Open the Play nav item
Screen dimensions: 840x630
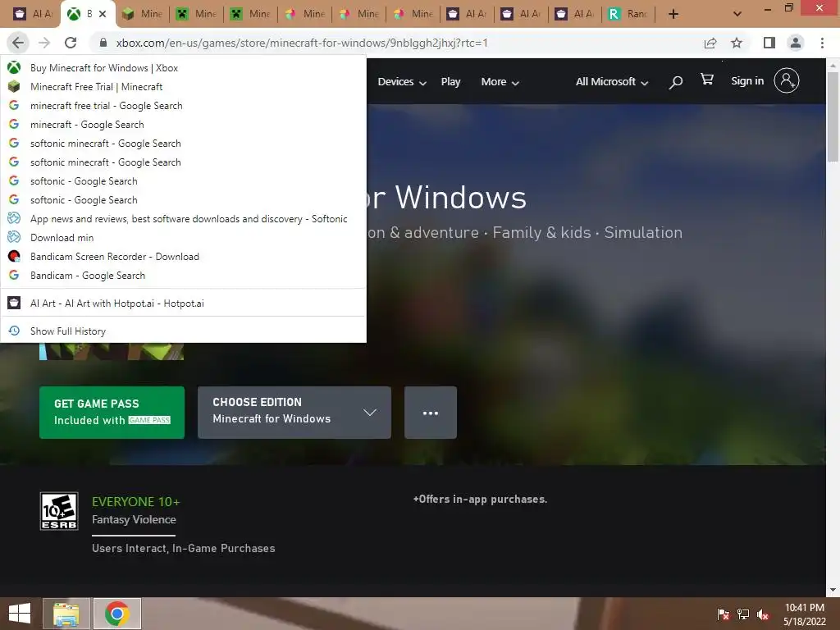[x=450, y=82]
